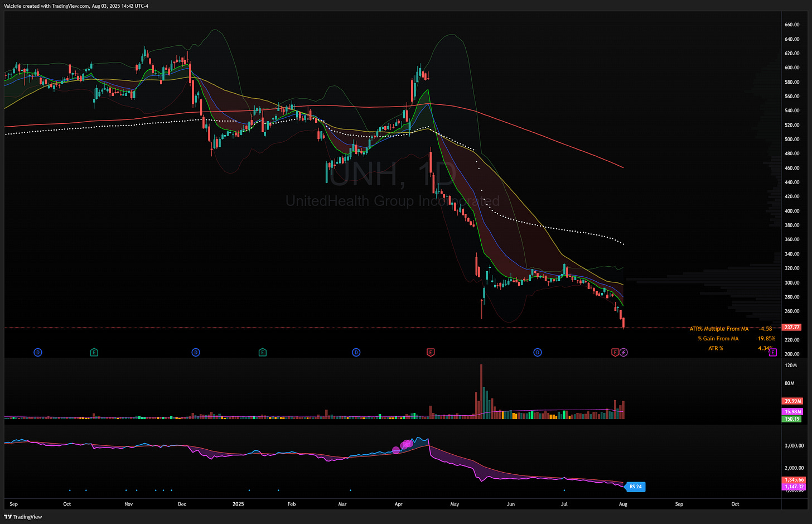Screen dimensions: 812x524
Task: Click the Apr label on time axis
Action: 398,504
